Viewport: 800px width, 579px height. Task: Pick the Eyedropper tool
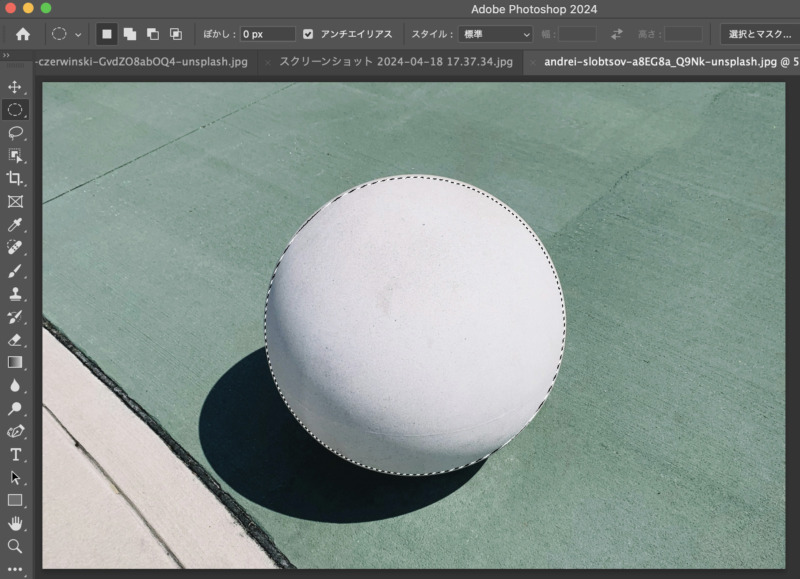coord(15,225)
